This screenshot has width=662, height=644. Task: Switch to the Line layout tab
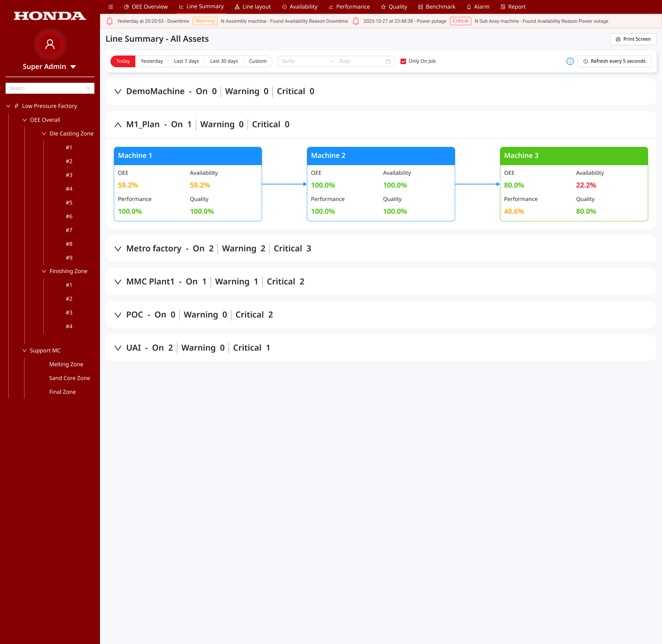point(253,7)
